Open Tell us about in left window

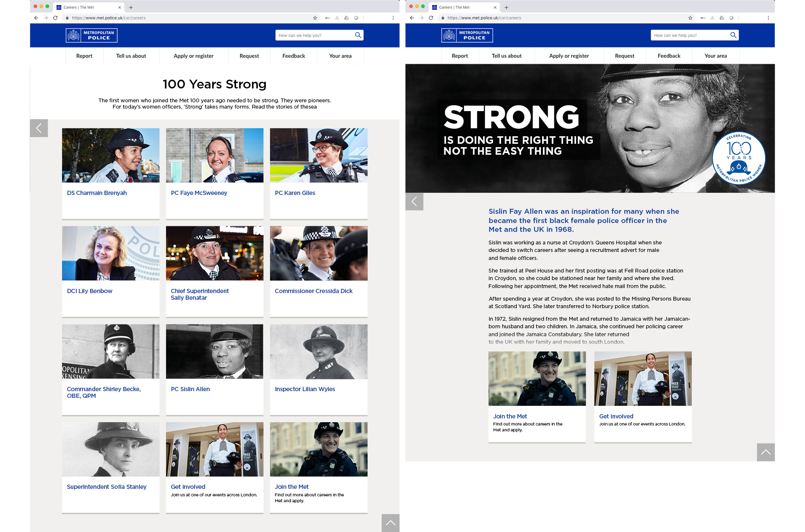[131, 56]
